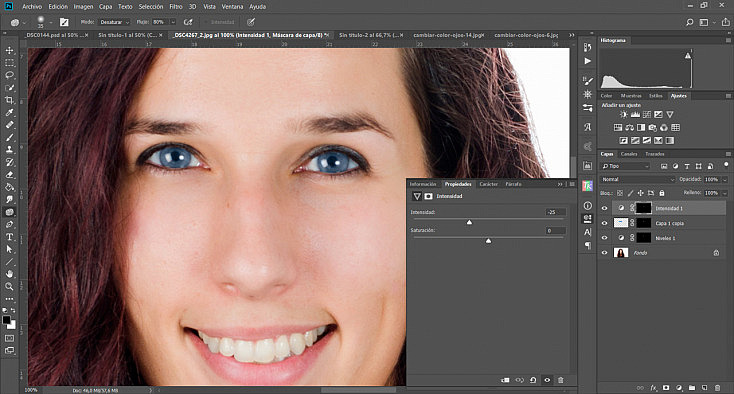Add a Photo Filter adjustment
734x394 pixels.
click(653, 127)
